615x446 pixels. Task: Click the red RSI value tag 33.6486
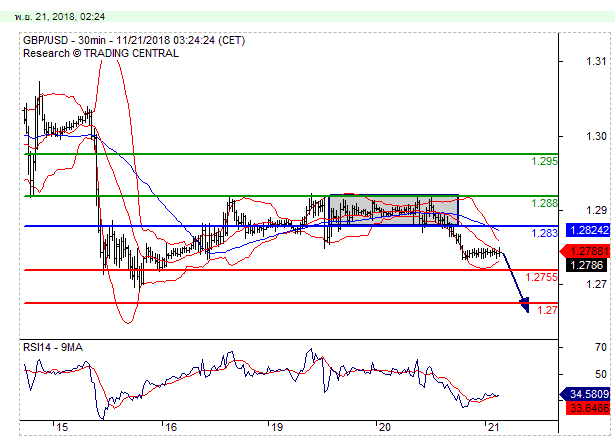(588, 408)
